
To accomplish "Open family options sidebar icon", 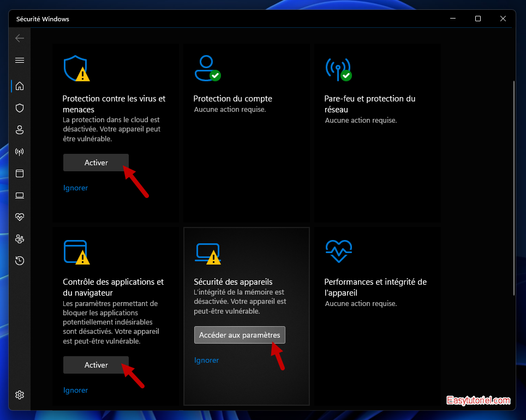I will click(20, 239).
